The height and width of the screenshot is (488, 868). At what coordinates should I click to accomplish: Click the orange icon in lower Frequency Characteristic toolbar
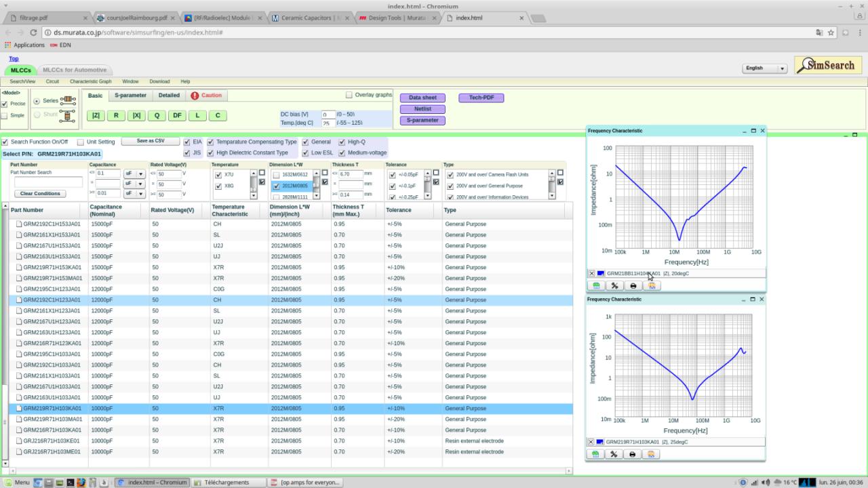[652, 454]
